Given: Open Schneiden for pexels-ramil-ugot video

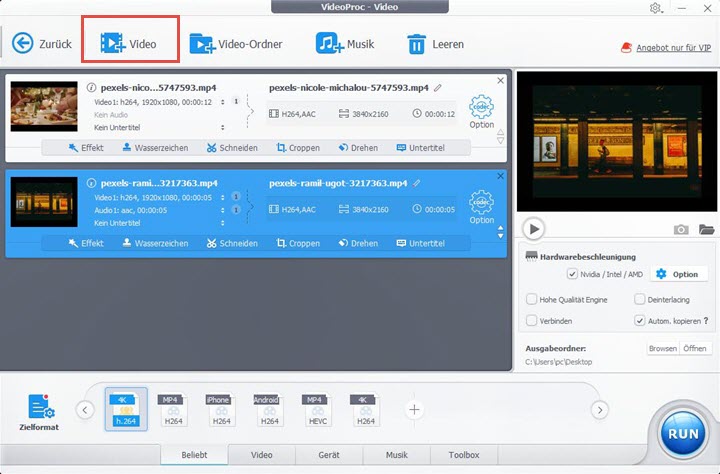Looking at the screenshot, I should pyautogui.click(x=232, y=243).
